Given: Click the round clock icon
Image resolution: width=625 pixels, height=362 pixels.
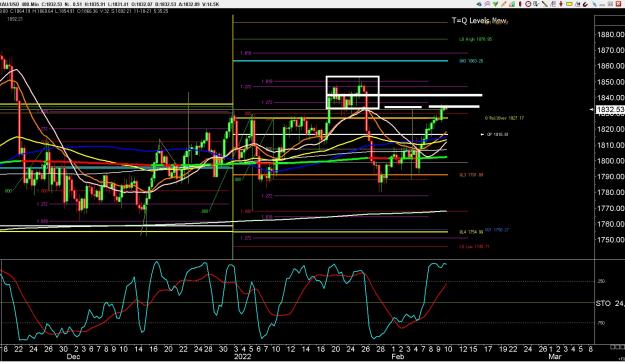Looking at the screenshot, I should point(528,4).
